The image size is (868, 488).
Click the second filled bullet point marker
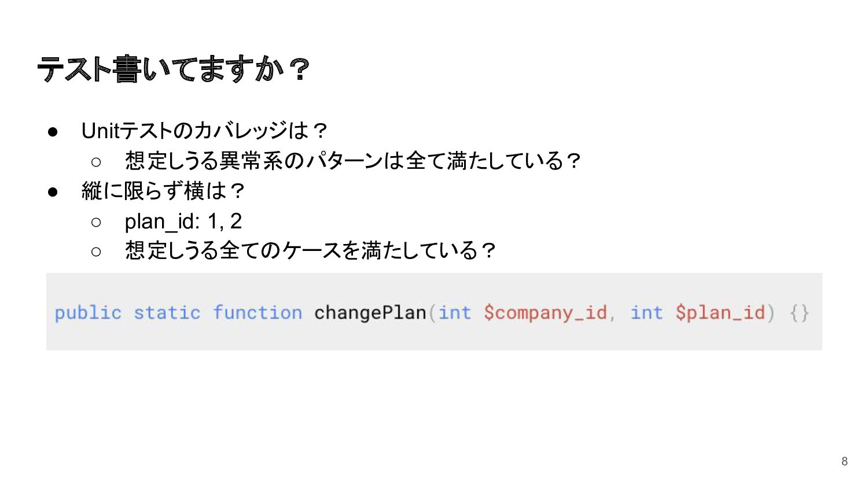coord(53,192)
